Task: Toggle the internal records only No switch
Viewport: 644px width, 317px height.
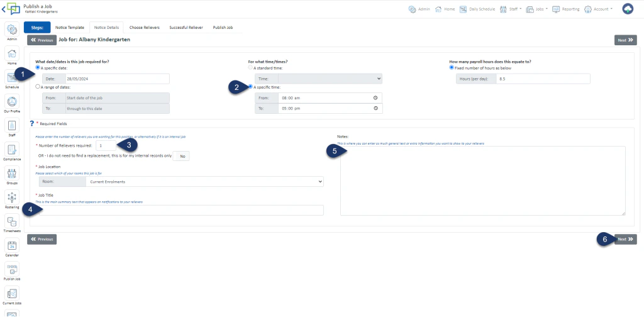Action: click(181, 156)
